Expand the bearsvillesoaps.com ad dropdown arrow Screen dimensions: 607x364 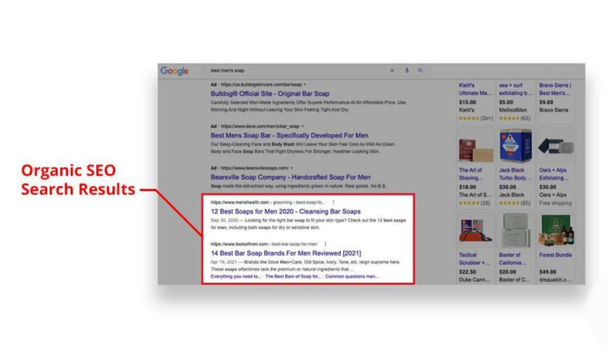[x=291, y=168]
